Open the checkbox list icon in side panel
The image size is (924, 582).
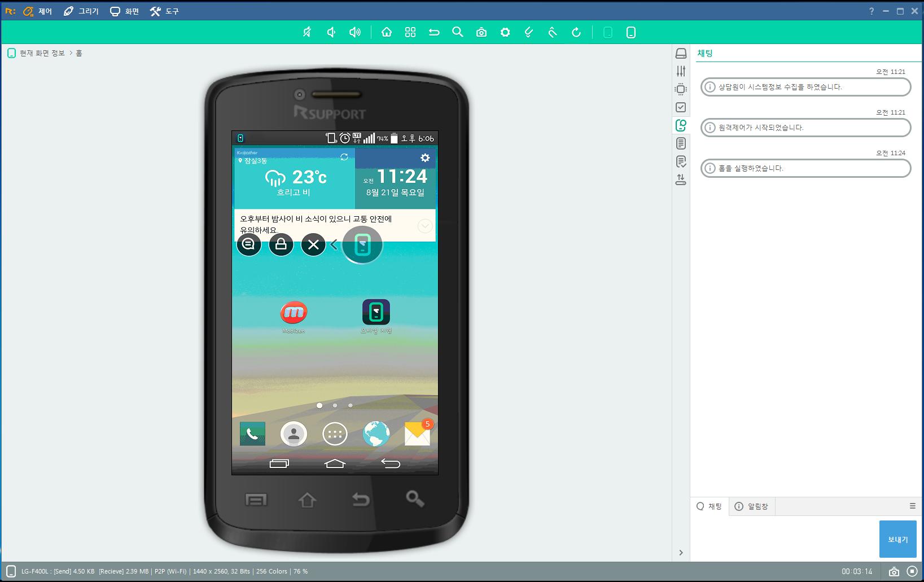tap(681, 107)
